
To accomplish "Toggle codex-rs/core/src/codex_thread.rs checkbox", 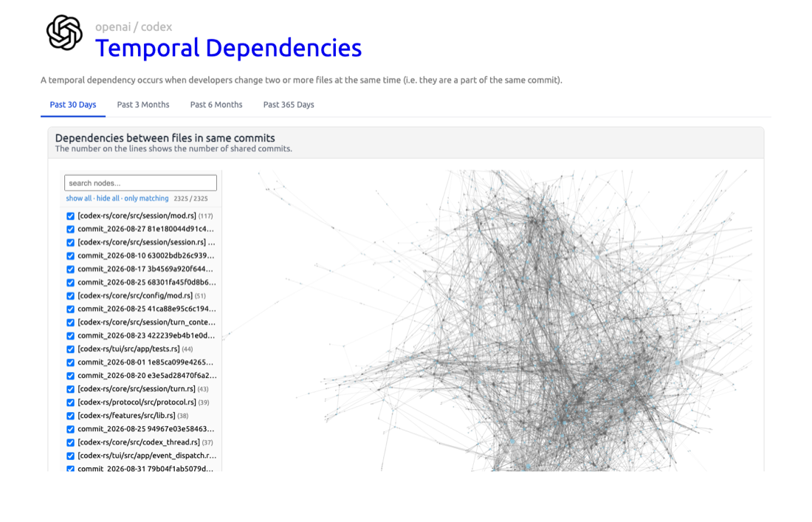I will click(x=70, y=443).
